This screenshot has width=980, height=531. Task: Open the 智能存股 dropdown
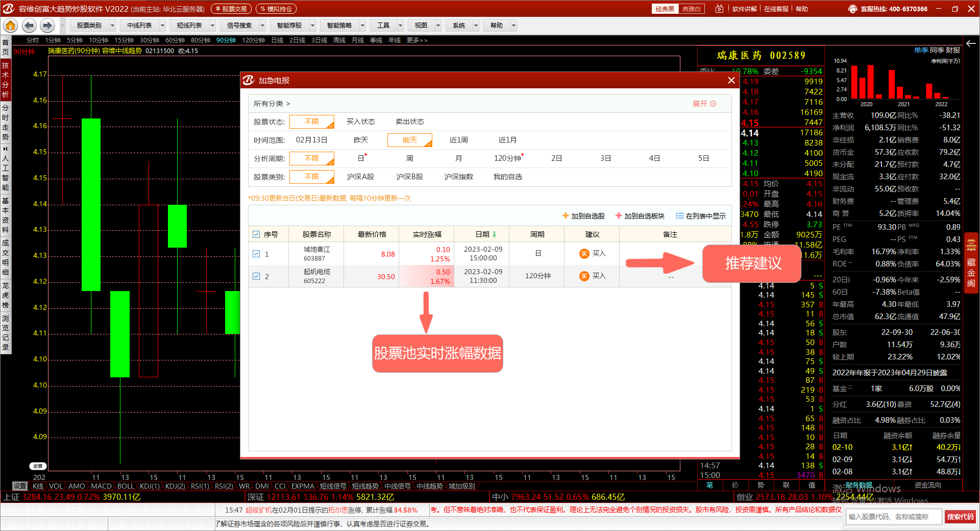pyautogui.click(x=293, y=25)
